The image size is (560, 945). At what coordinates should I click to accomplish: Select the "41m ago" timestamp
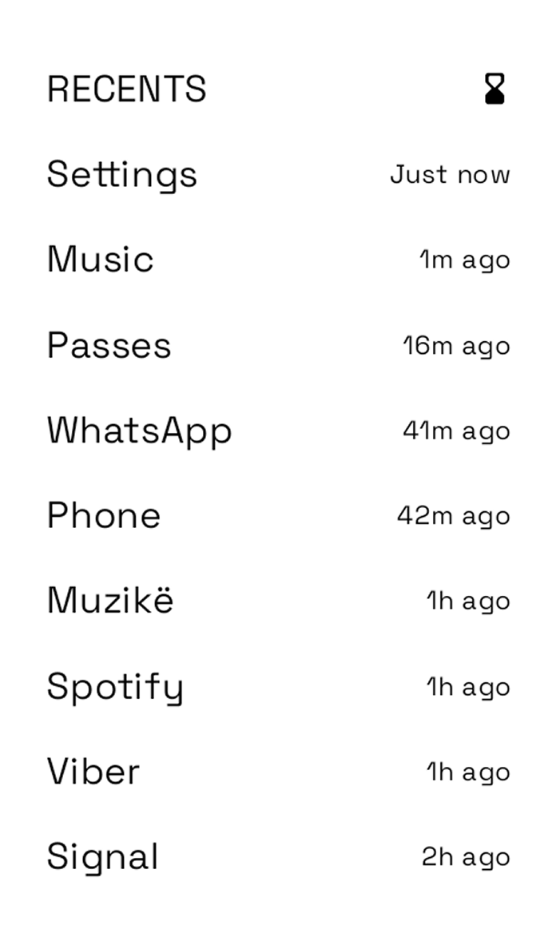click(x=455, y=431)
